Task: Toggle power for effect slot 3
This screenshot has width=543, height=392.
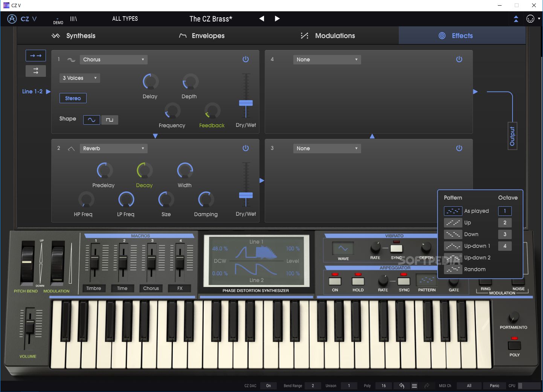Action: (459, 148)
